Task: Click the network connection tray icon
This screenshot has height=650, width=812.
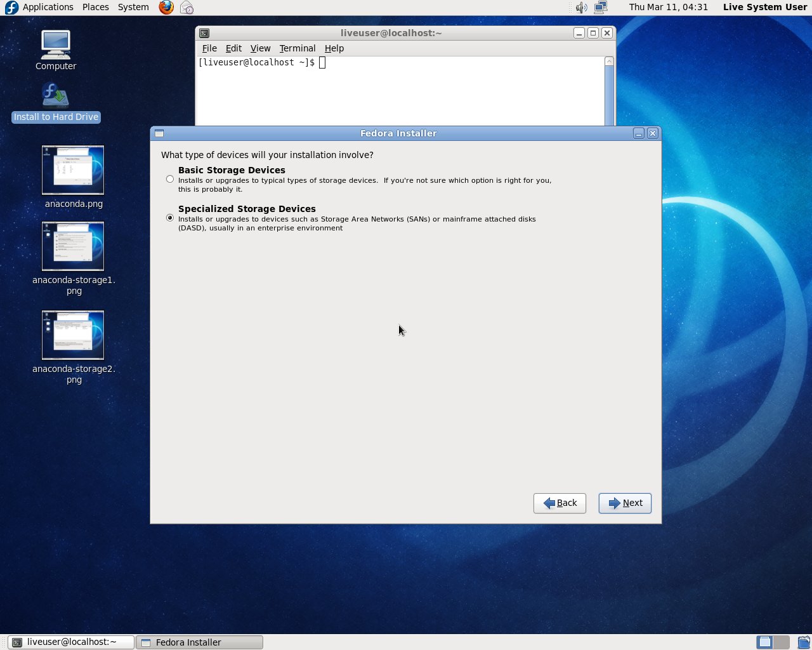Action: point(601,8)
